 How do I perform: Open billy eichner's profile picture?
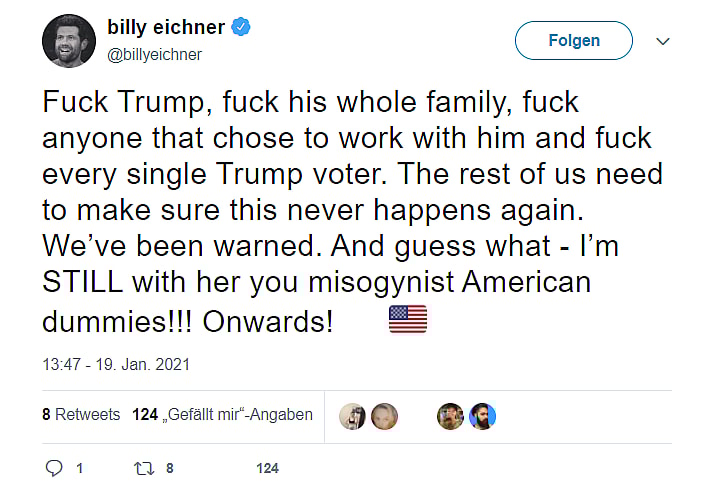(69, 40)
